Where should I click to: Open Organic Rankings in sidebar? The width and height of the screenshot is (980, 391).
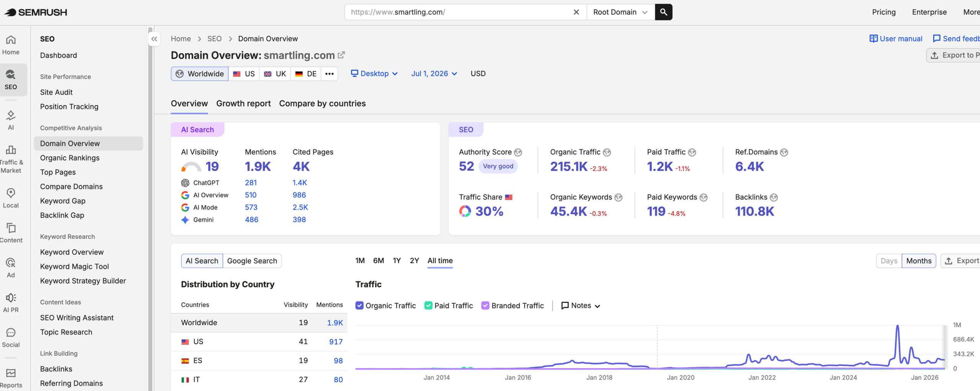(x=70, y=158)
